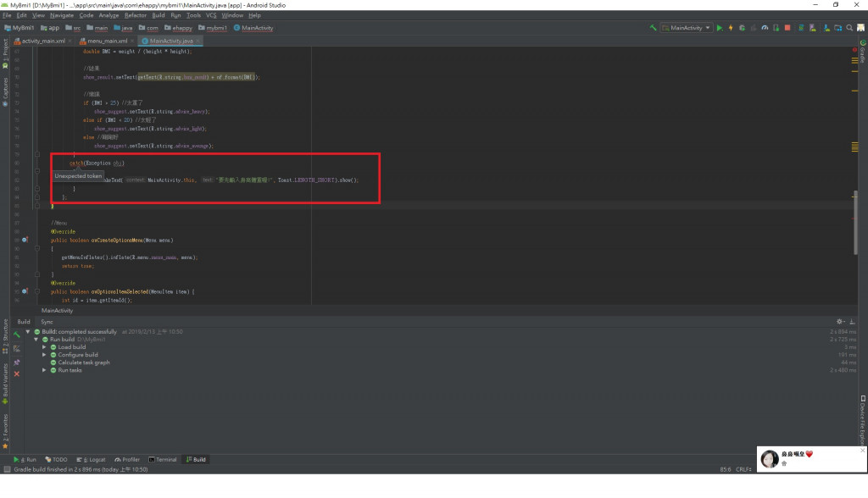This screenshot has width=868, height=498.
Task: Click the java folder breadcrumb
Action: tap(123, 28)
